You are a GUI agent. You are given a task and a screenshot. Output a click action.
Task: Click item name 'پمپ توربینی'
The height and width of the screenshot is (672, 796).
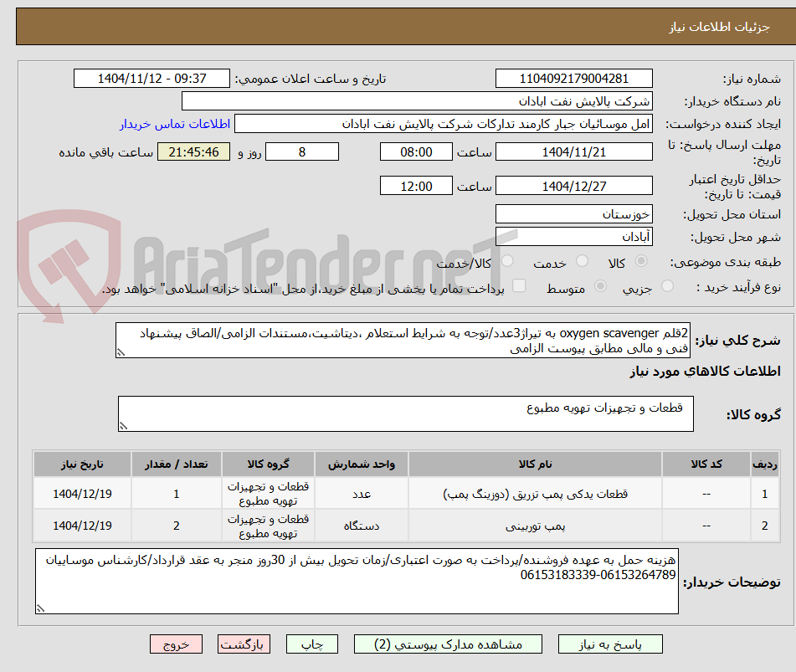coord(535,526)
